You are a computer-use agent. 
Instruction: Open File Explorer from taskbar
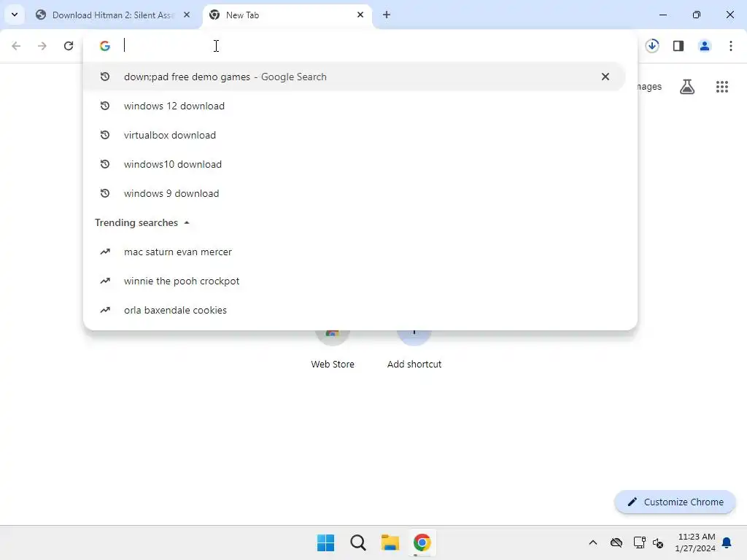click(390, 542)
